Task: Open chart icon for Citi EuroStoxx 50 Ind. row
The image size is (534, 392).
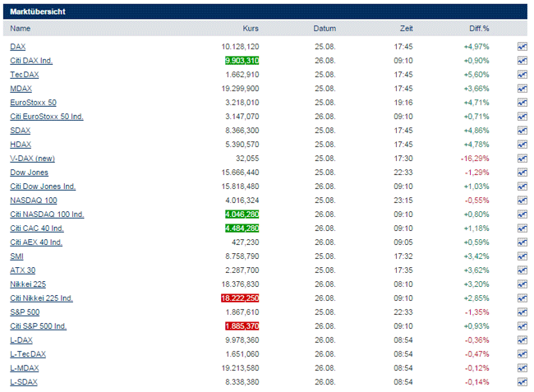Action: pos(522,117)
